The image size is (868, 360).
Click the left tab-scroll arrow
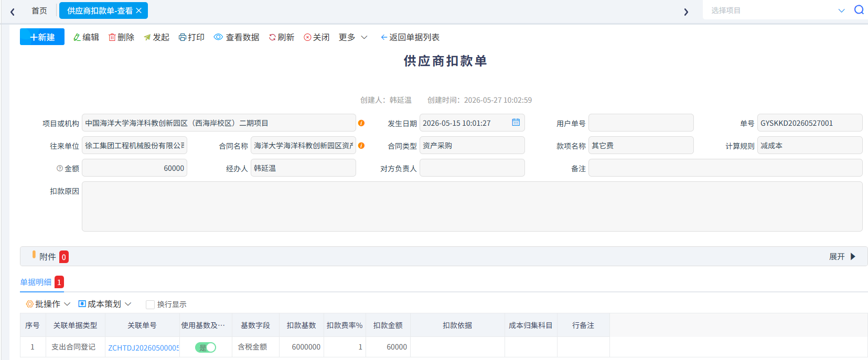[x=13, y=12]
